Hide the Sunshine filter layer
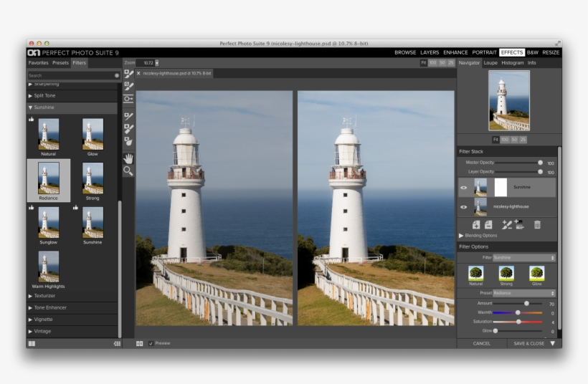The height and width of the screenshot is (384, 588). [x=464, y=188]
